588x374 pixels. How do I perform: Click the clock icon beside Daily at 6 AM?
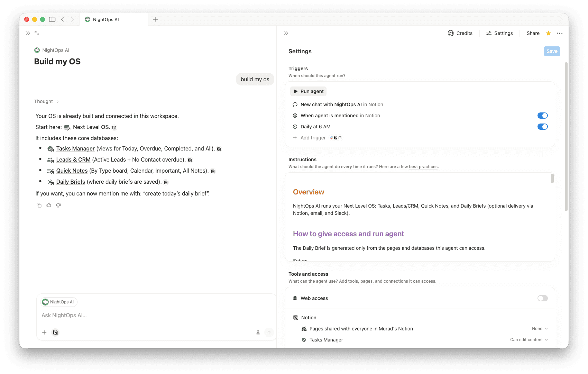coord(295,127)
